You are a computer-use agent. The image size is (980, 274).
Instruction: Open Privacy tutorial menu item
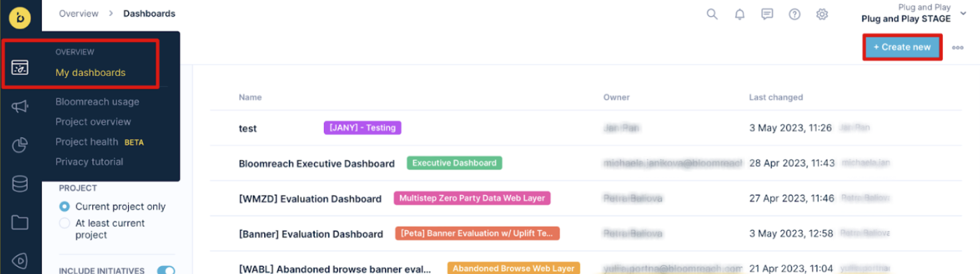[x=90, y=162]
